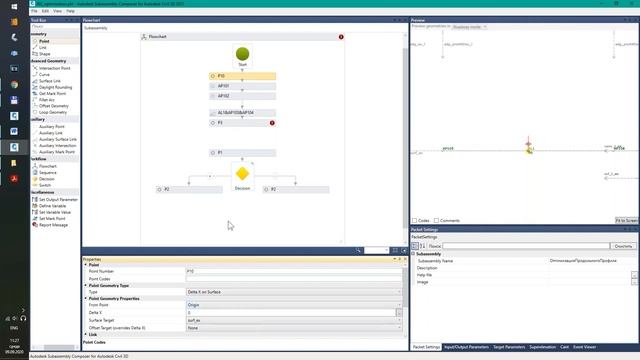Screen dimensions: 640x360
Task: Select the Get Mark Point tool
Action: (x=52, y=93)
